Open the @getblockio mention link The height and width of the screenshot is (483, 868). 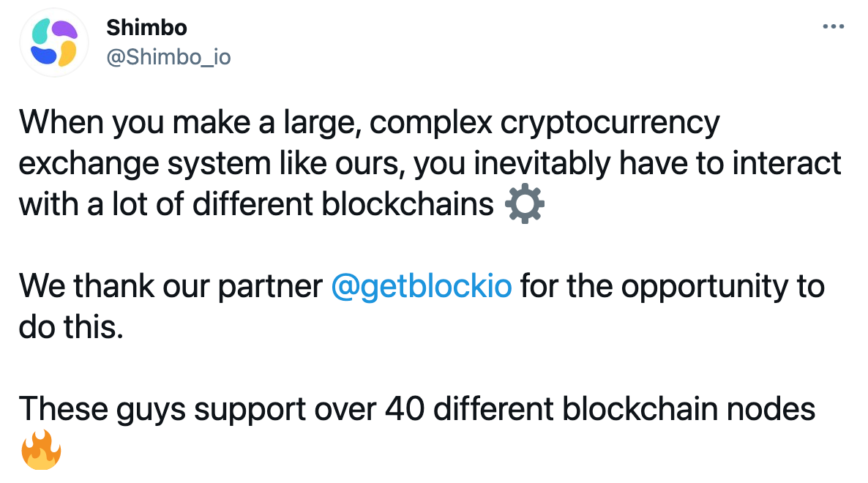[422, 286]
